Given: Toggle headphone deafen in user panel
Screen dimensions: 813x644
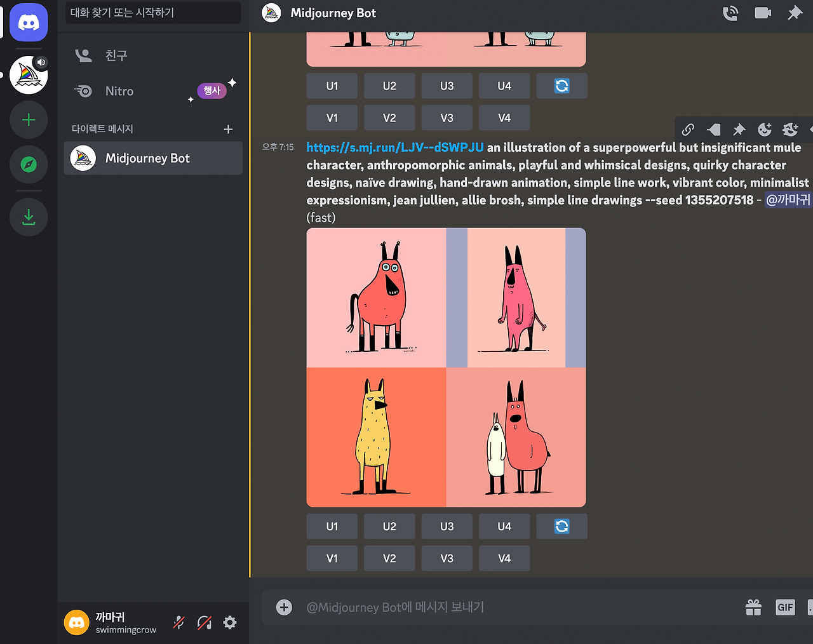Looking at the screenshot, I should pyautogui.click(x=205, y=622).
